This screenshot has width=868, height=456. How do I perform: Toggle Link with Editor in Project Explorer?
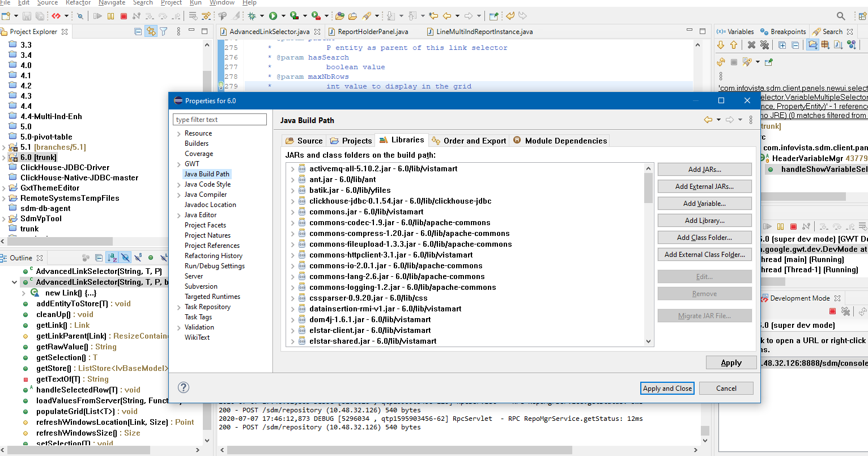[x=151, y=32]
